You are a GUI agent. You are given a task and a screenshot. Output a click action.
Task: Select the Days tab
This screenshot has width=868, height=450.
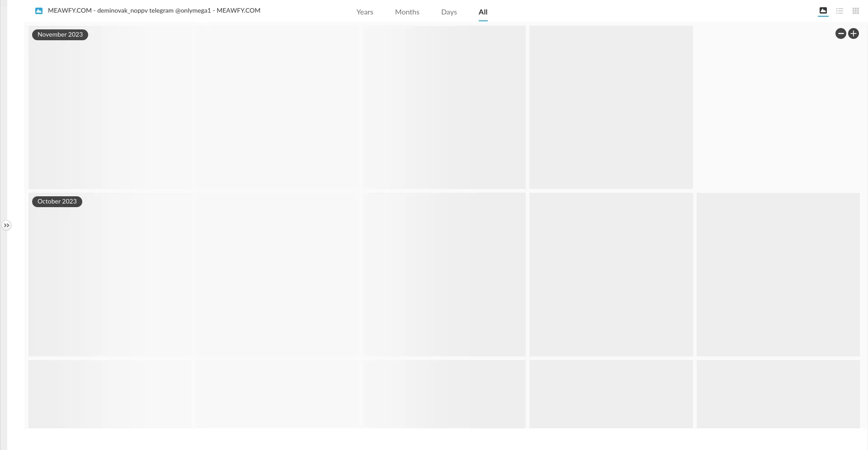[449, 12]
